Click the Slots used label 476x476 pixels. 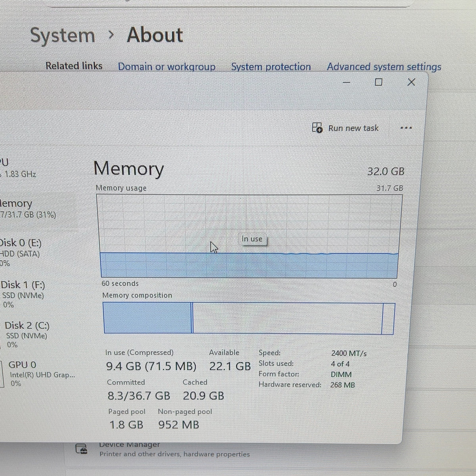[276, 363]
